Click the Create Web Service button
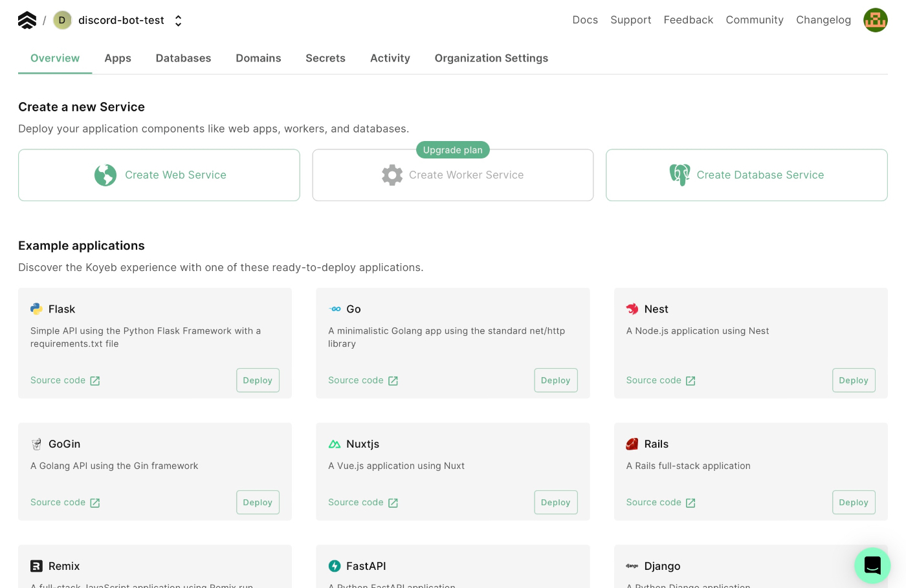The image size is (906, 588). pyautogui.click(x=159, y=175)
